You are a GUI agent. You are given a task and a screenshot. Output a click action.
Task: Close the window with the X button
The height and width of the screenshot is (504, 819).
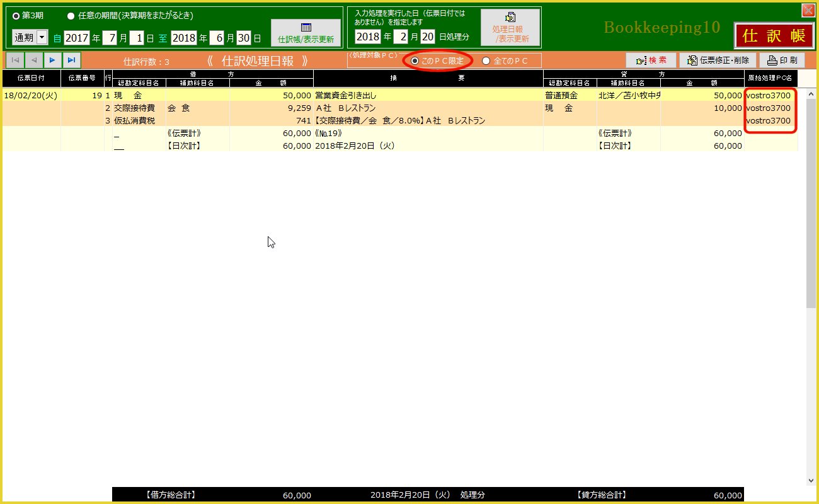click(x=807, y=10)
